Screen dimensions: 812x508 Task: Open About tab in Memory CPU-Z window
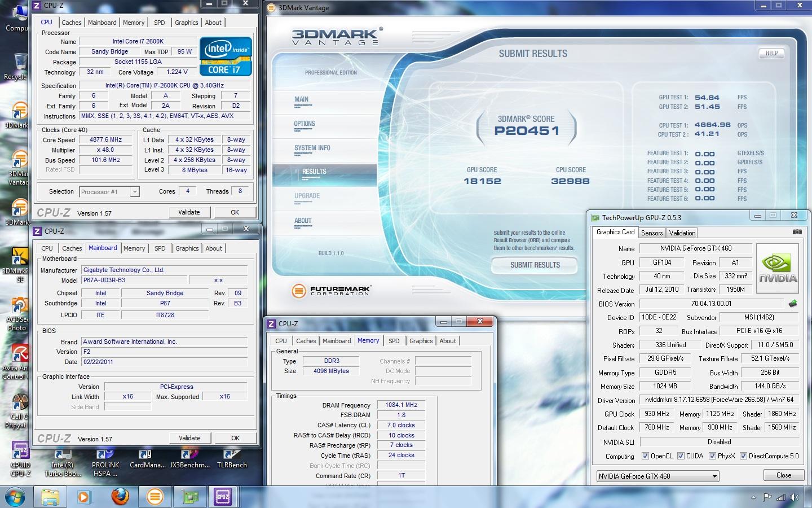tap(448, 341)
